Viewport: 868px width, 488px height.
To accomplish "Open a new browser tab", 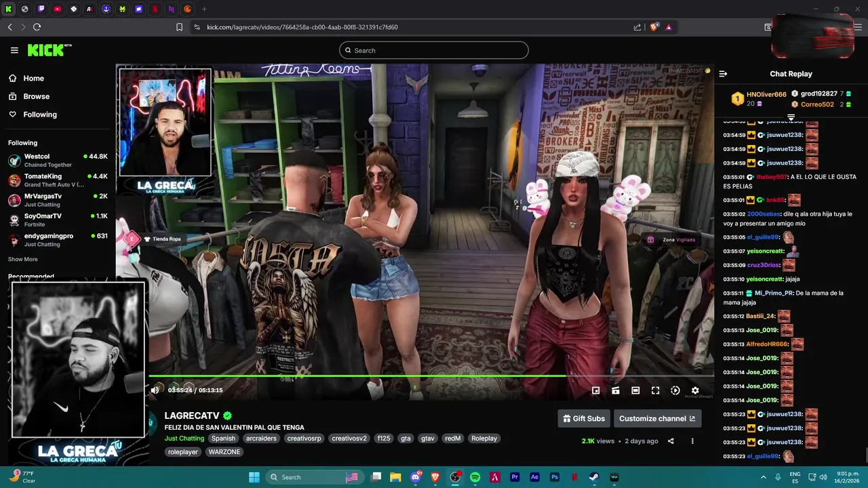I will click(x=204, y=9).
